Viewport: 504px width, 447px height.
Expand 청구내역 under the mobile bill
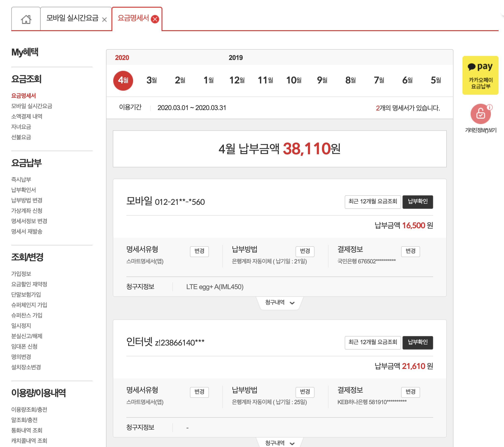point(279,302)
